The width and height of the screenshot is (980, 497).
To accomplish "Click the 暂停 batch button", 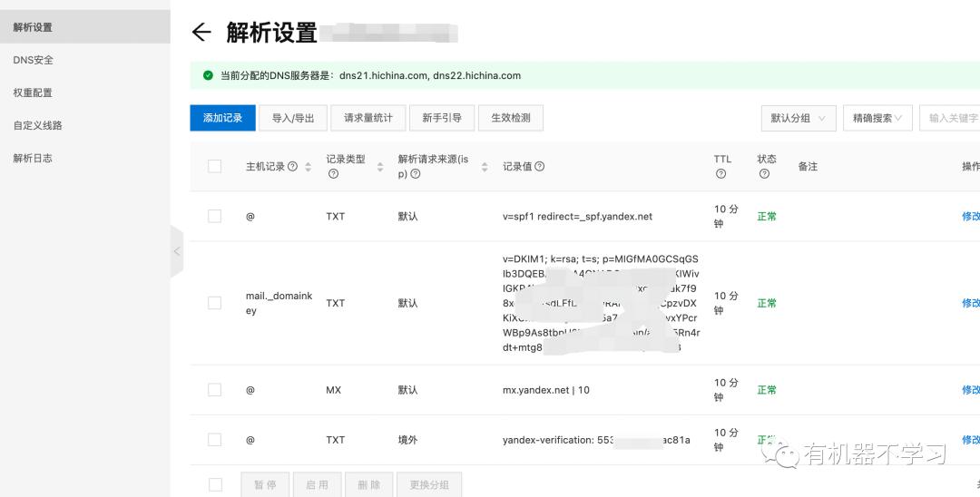I will tap(265, 484).
